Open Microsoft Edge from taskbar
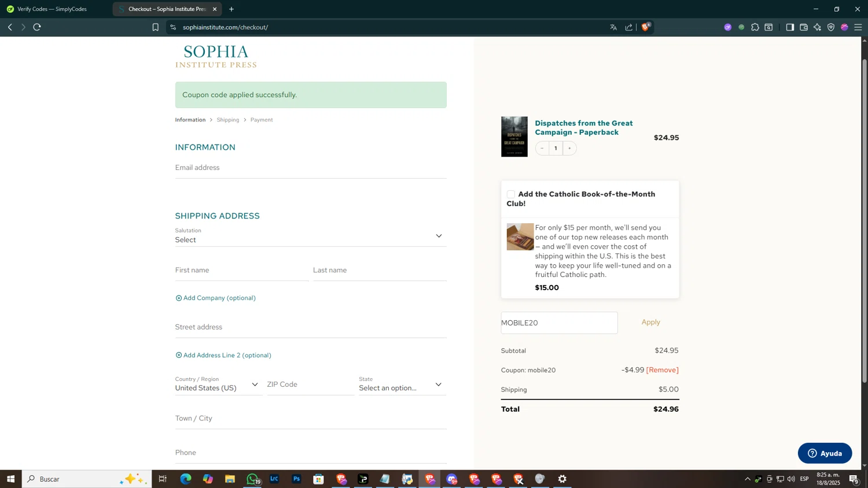The height and width of the screenshot is (488, 868). pyautogui.click(x=185, y=479)
